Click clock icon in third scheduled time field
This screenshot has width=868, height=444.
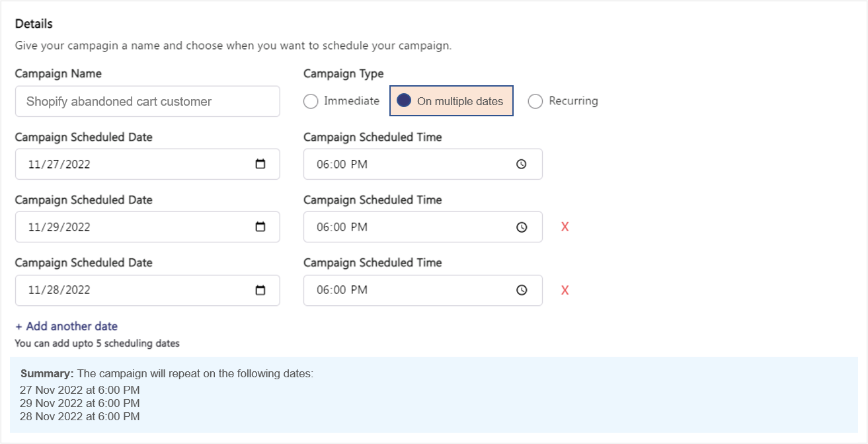(x=521, y=291)
